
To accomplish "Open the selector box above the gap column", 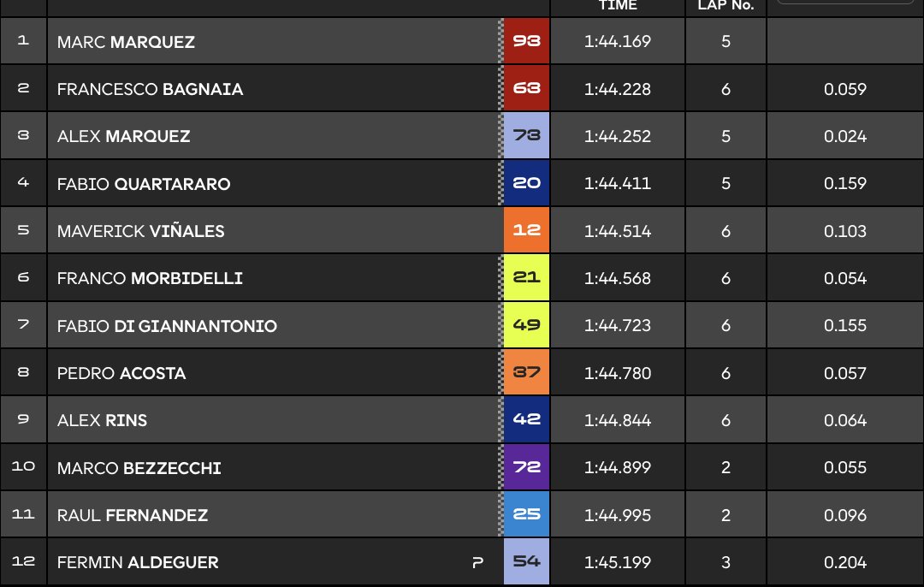I will tap(844, 3).
